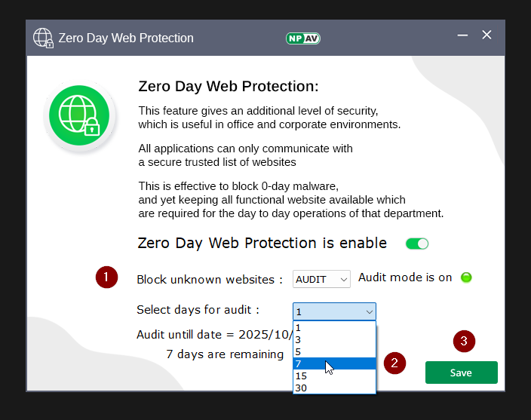Select 15 days from audit list
Screen dimensions: 531x420
(x=333, y=376)
